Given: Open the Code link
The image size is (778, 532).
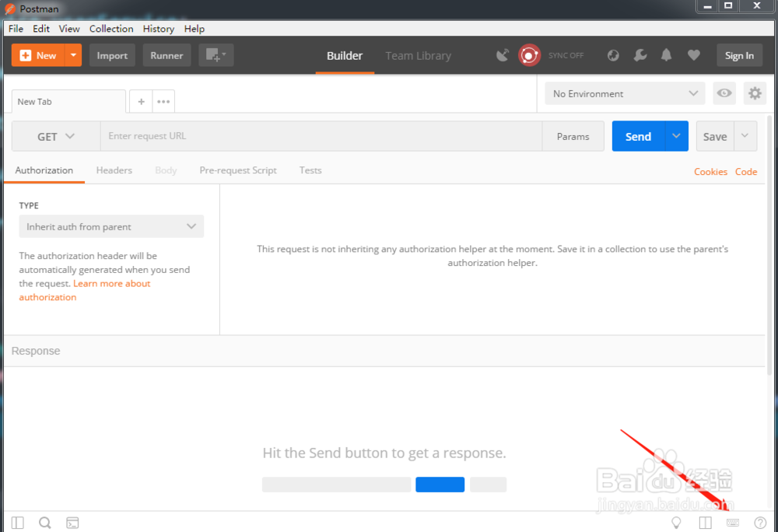Looking at the screenshot, I should 746,172.
